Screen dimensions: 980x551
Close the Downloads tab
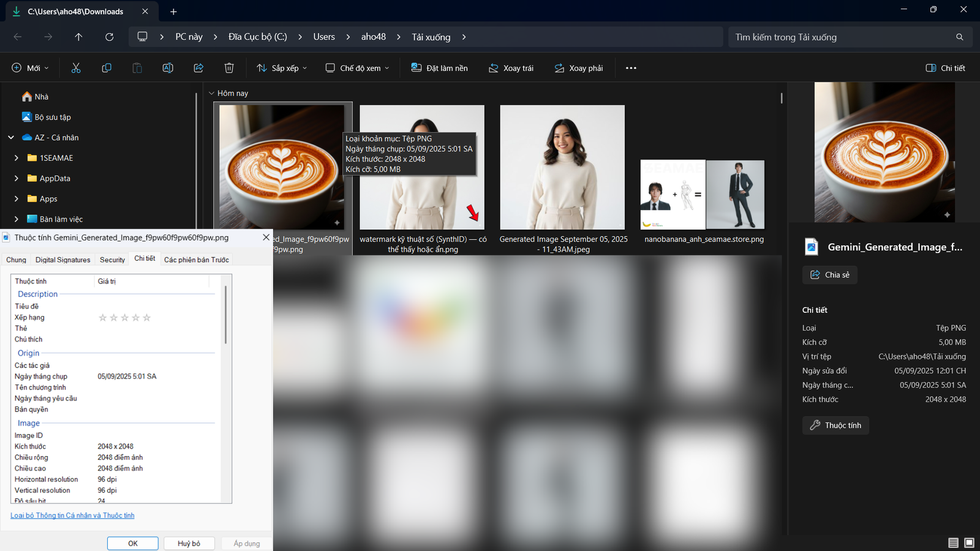145,12
